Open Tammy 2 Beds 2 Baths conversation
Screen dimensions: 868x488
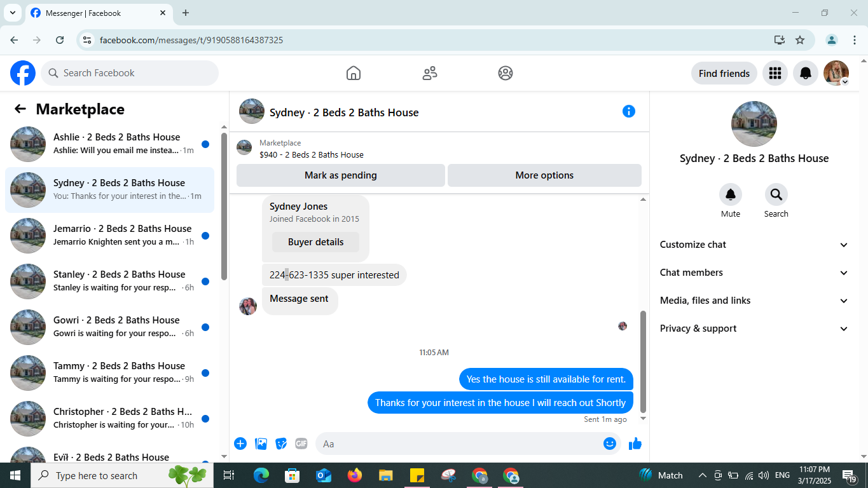(x=109, y=373)
